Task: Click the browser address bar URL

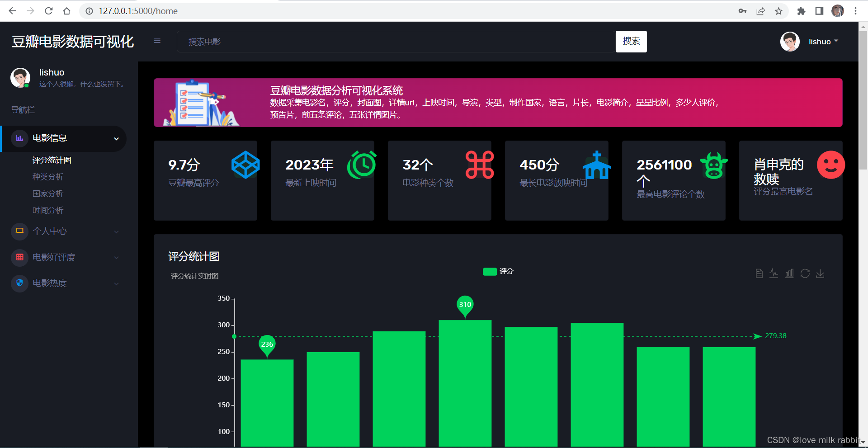Action: [x=138, y=11]
